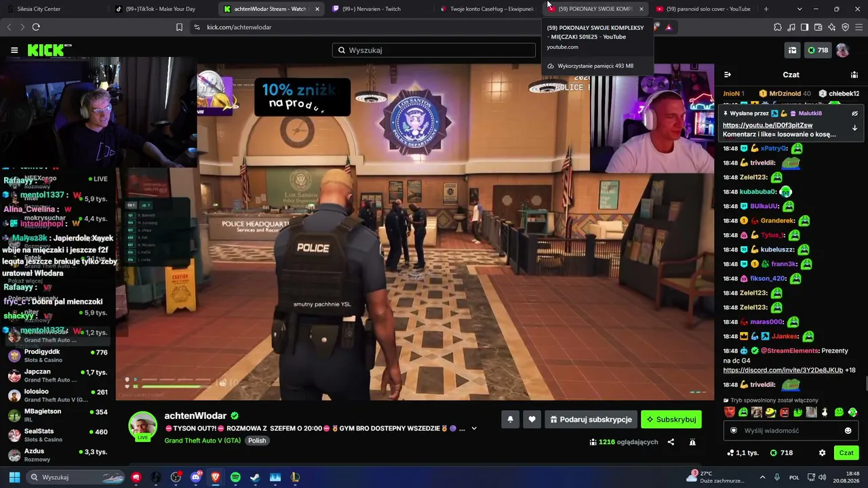Hide the pinned message with the eye icon

point(854,113)
